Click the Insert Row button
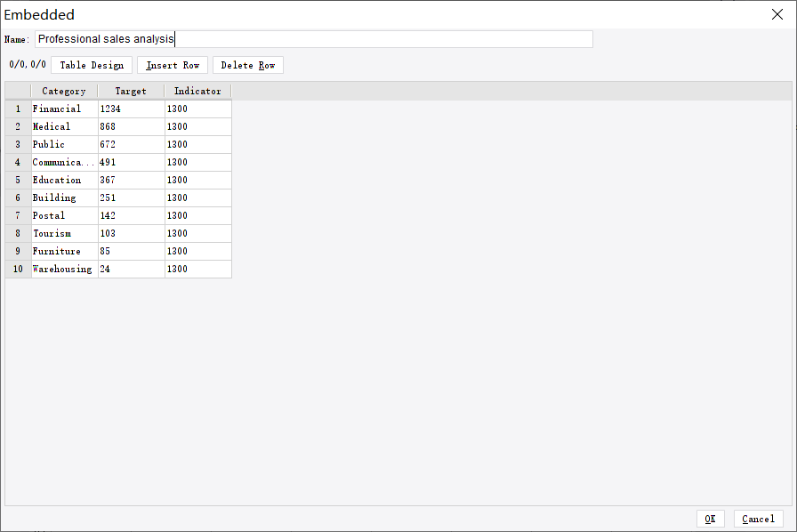Image resolution: width=797 pixels, height=532 pixels. click(172, 64)
